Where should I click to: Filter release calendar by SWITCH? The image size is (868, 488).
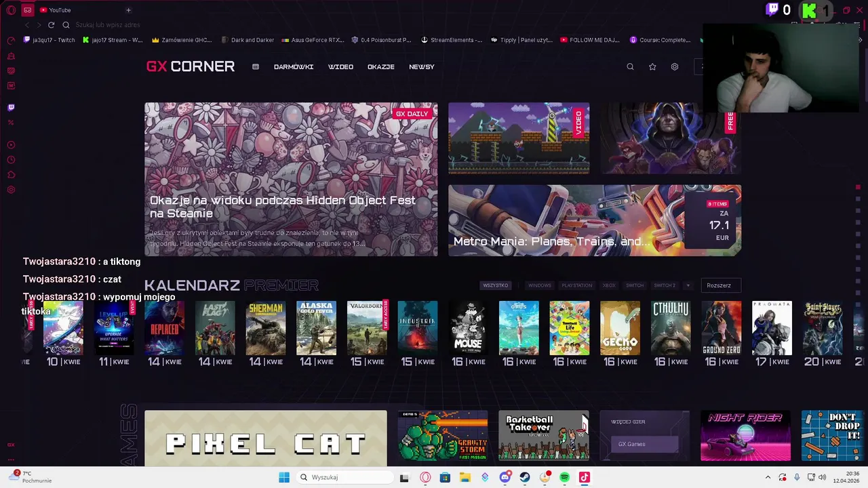(635, 285)
